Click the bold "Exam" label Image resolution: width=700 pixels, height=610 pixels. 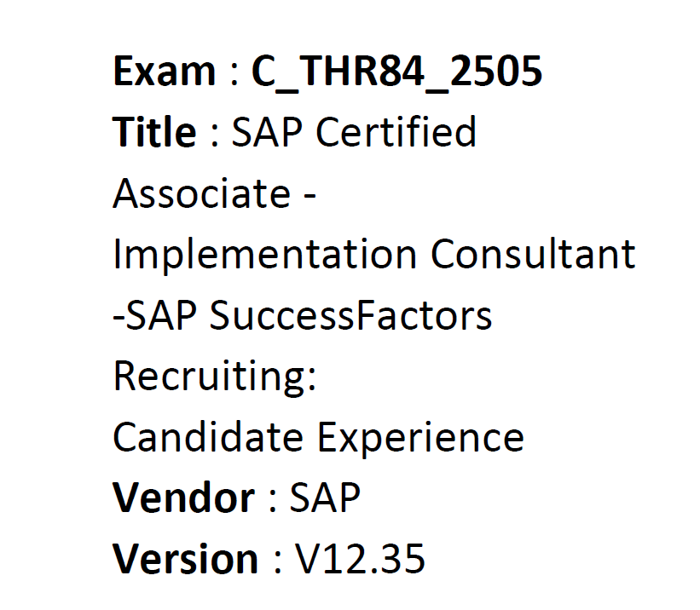pyautogui.click(x=163, y=72)
